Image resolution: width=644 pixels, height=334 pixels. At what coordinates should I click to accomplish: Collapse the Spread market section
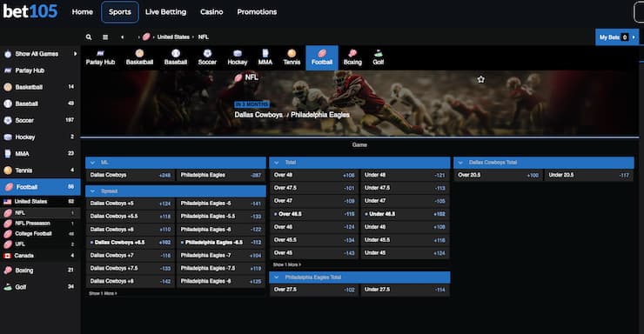(93, 191)
